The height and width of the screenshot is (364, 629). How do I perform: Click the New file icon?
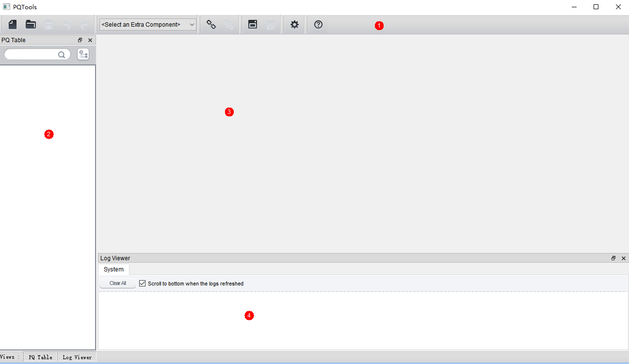(x=13, y=24)
